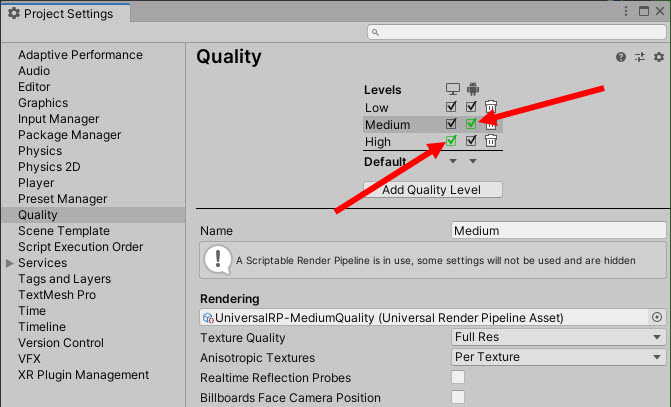Viewport: 671px width, 407px height.
Task: Open Time settings
Action: pos(32,310)
